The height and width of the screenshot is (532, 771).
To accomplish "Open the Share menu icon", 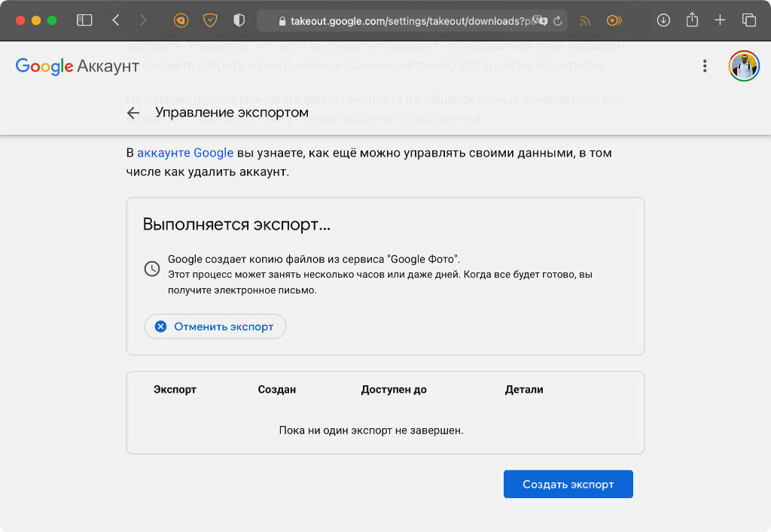I will click(x=693, y=20).
